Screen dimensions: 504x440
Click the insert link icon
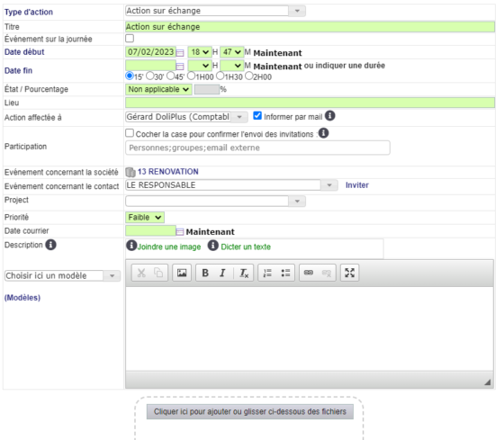pyautogui.click(x=309, y=273)
